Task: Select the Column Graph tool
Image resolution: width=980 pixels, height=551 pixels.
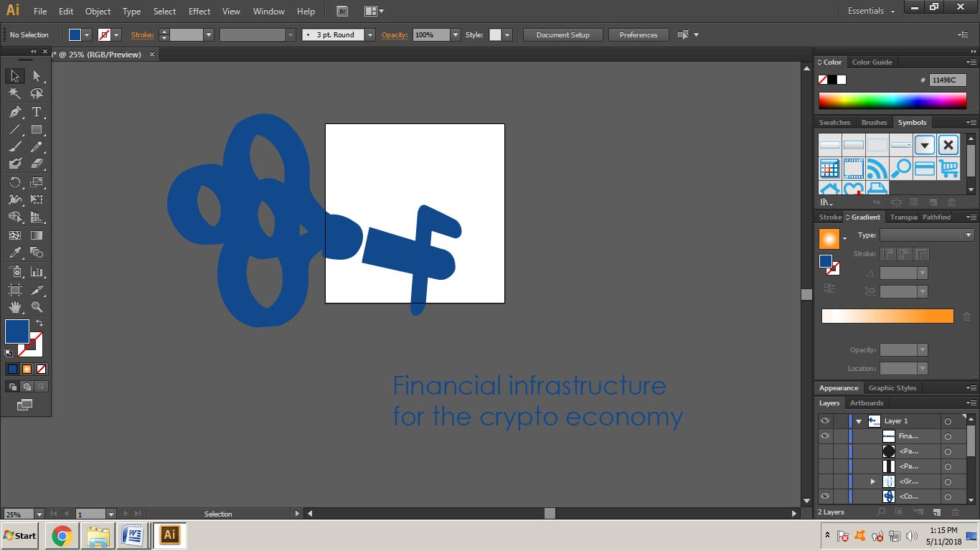Action: click(37, 272)
